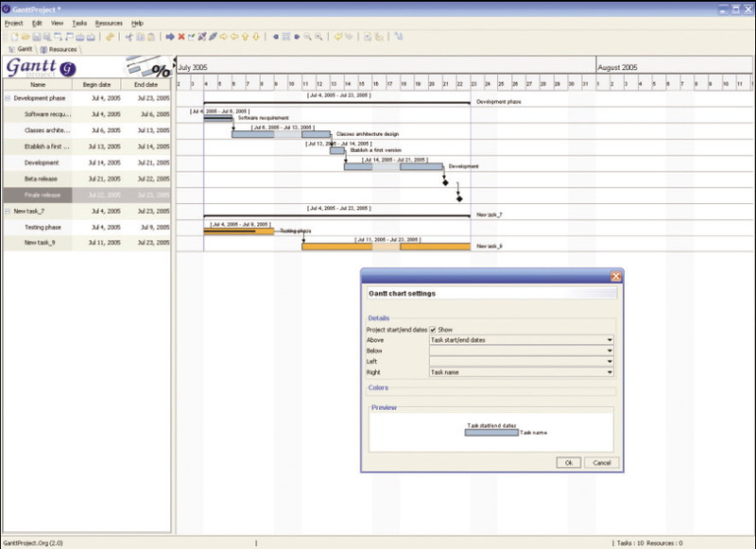Collapse the New task_7 task group
The width and height of the screenshot is (756, 549).
tap(8, 211)
